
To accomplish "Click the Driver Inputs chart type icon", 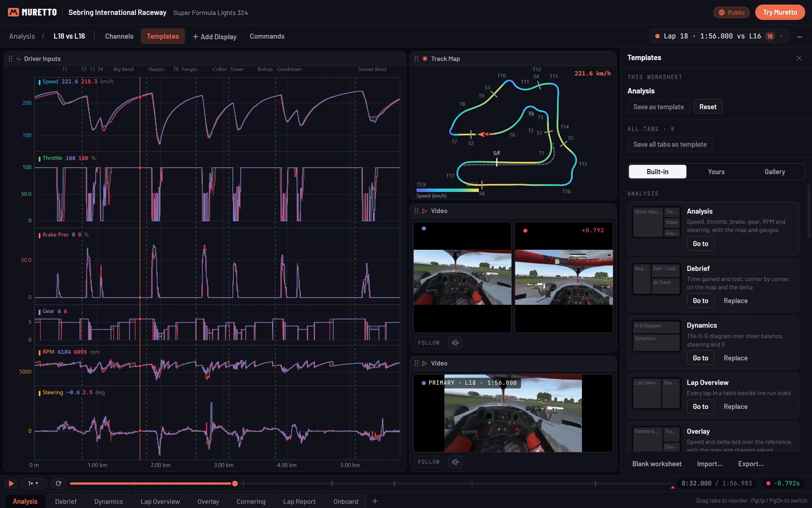I will (19, 59).
